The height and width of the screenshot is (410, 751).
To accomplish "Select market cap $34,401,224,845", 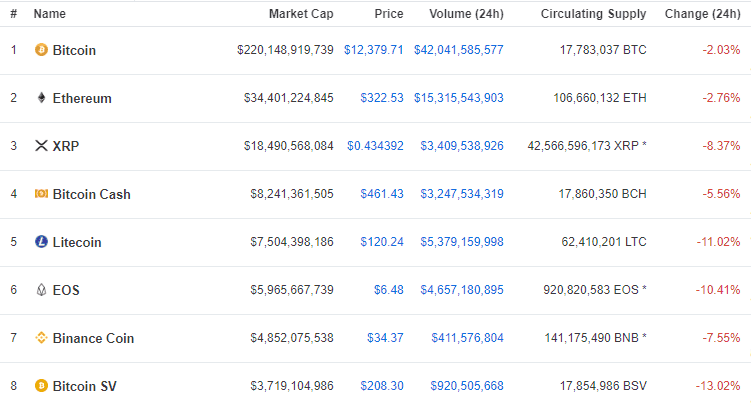I will (x=288, y=98).
